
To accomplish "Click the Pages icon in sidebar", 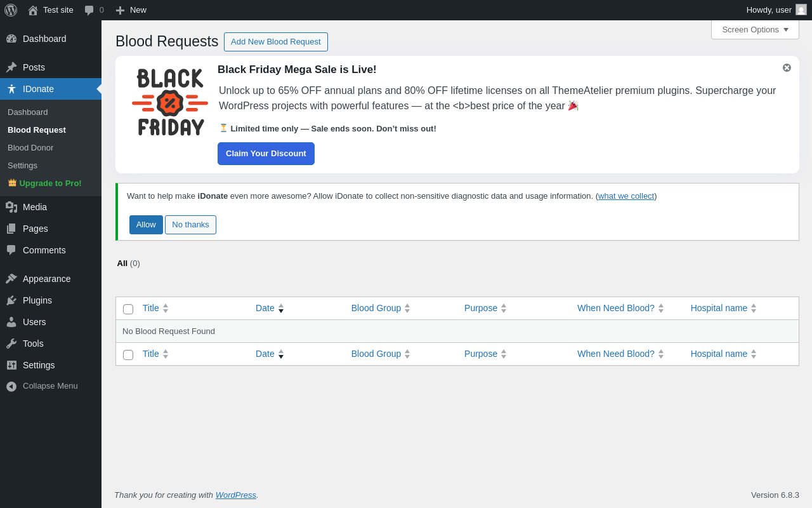I will coord(11,229).
